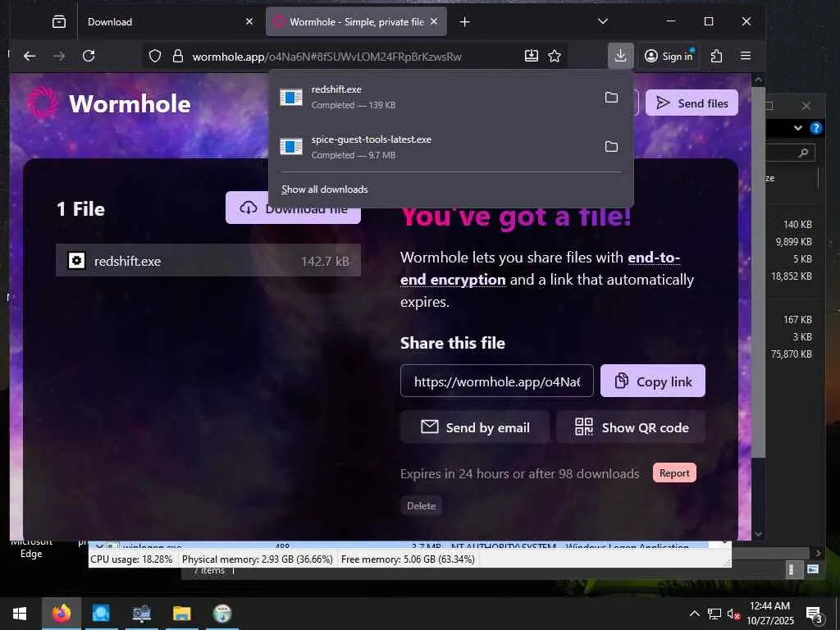Reload the Wormhole page
The width and height of the screenshot is (840, 630).
pos(89,57)
